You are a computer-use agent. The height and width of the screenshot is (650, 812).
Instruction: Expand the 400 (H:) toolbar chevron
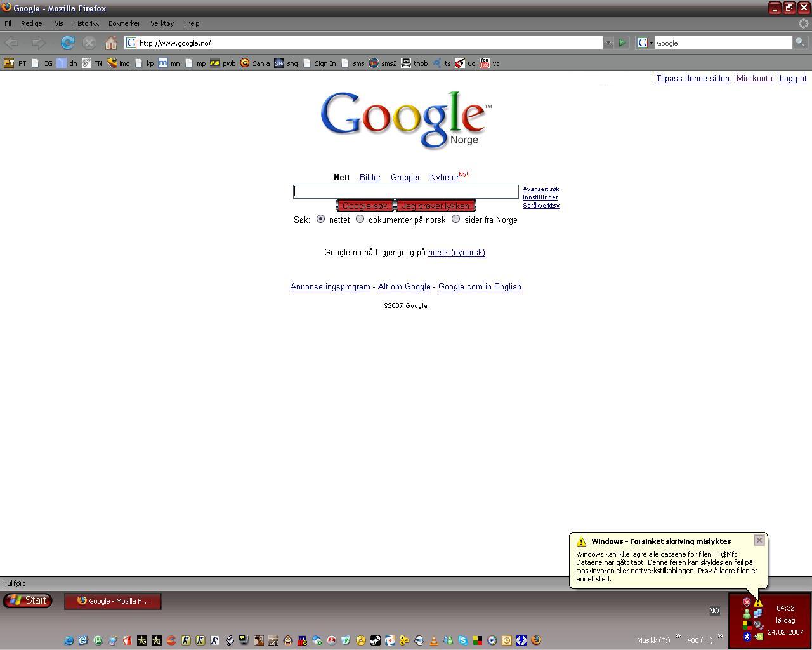pos(720,636)
